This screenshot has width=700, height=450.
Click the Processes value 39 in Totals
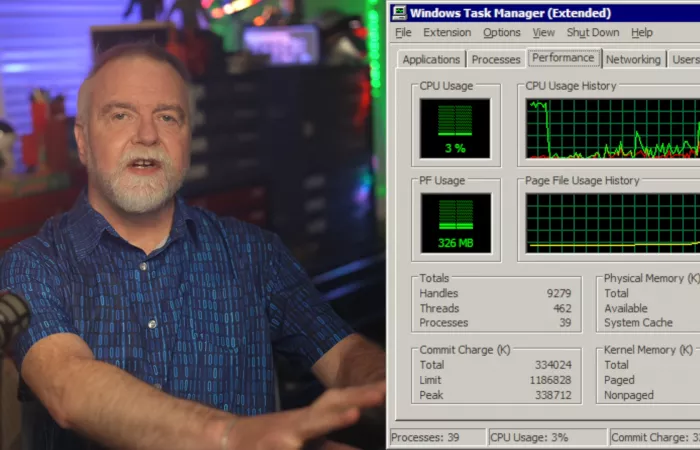point(565,323)
